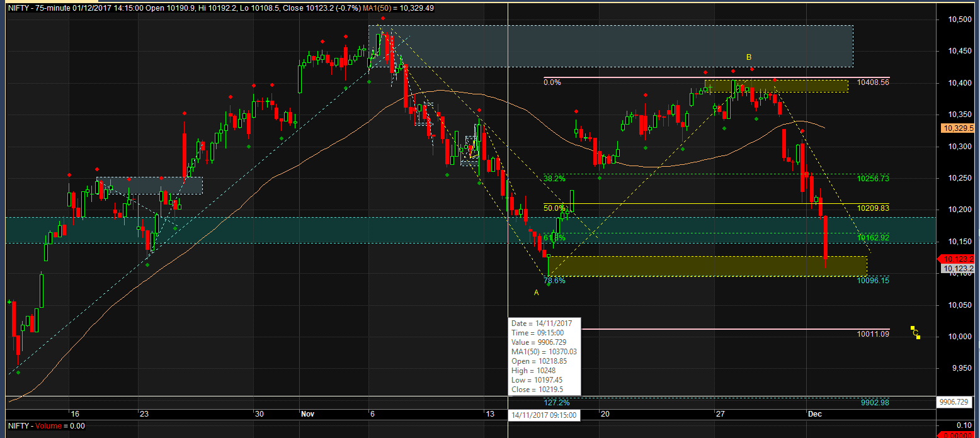Click the 10408.56 resistance level value
The width and height of the screenshot is (980, 438).
(x=872, y=82)
